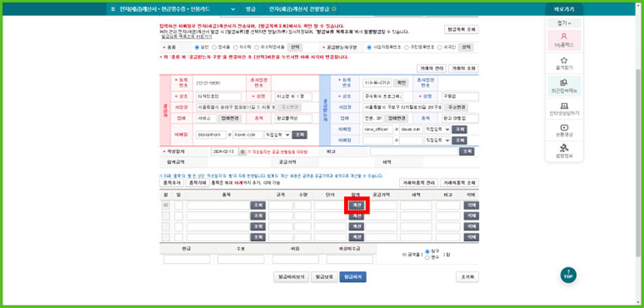Focus the 수표 amount input field
Image resolution: width=644 pixels, height=308 pixels.
click(x=241, y=259)
